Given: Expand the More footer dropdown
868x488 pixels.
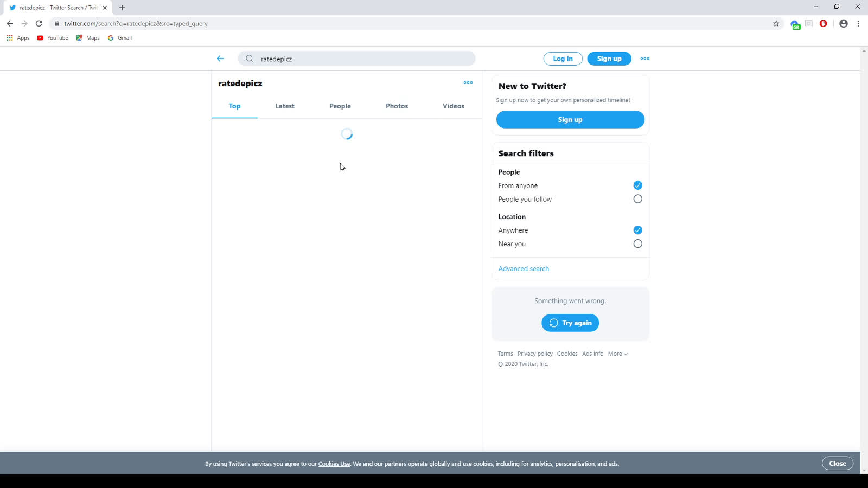Looking at the screenshot, I should [618, 354].
